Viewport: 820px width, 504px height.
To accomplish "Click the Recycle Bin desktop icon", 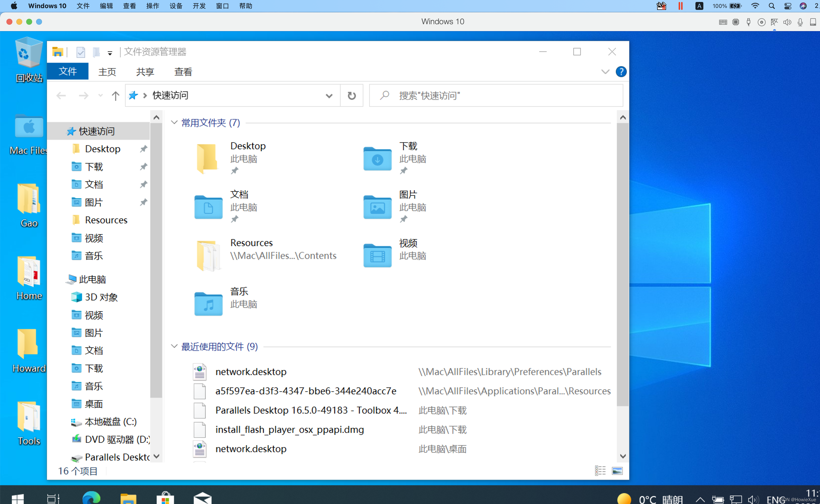I will tap(29, 60).
